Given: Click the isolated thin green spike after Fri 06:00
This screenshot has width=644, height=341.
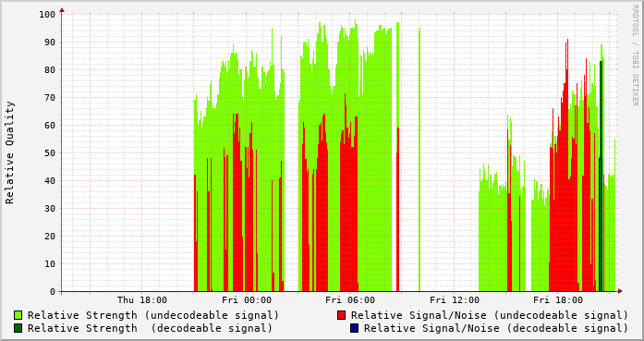Looking at the screenshot, I should 419,160.
